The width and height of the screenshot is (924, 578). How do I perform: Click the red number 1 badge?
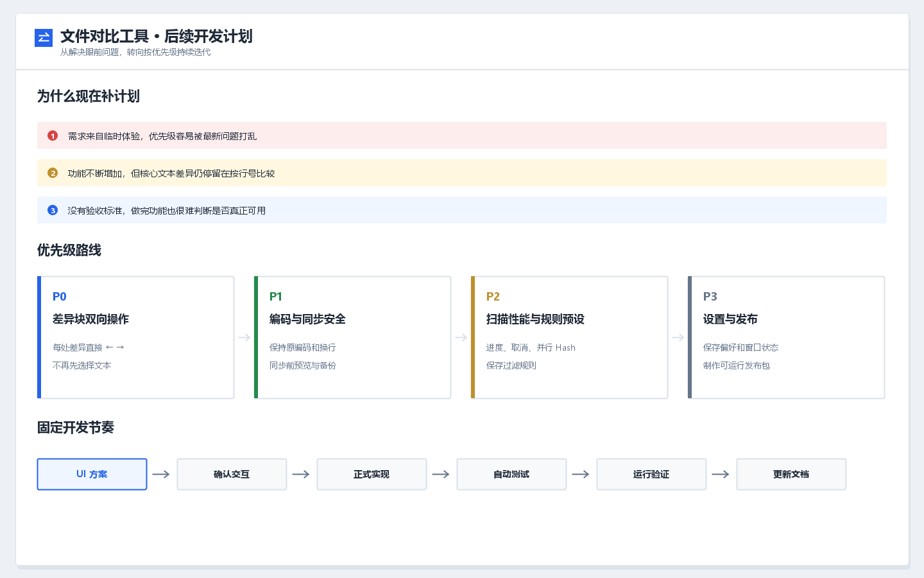point(53,136)
